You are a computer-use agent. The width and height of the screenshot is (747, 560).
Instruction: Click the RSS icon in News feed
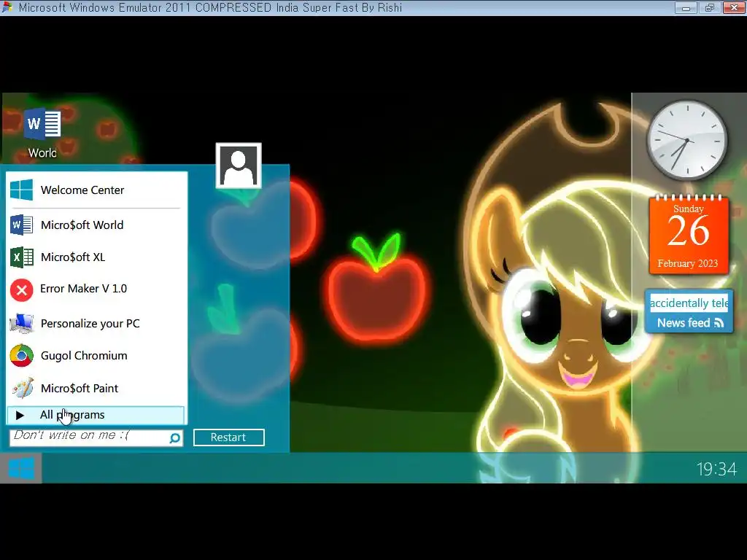719,323
